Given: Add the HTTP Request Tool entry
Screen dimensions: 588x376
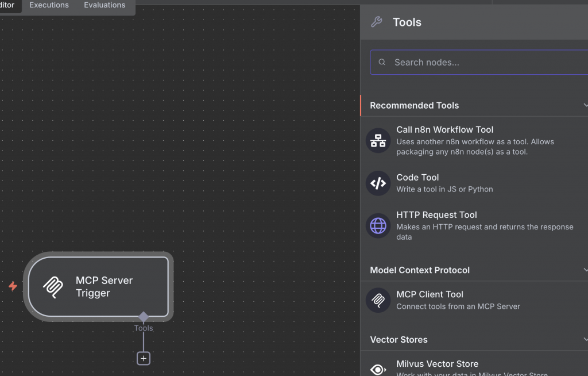Looking at the screenshot, I should (x=474, y=226).
